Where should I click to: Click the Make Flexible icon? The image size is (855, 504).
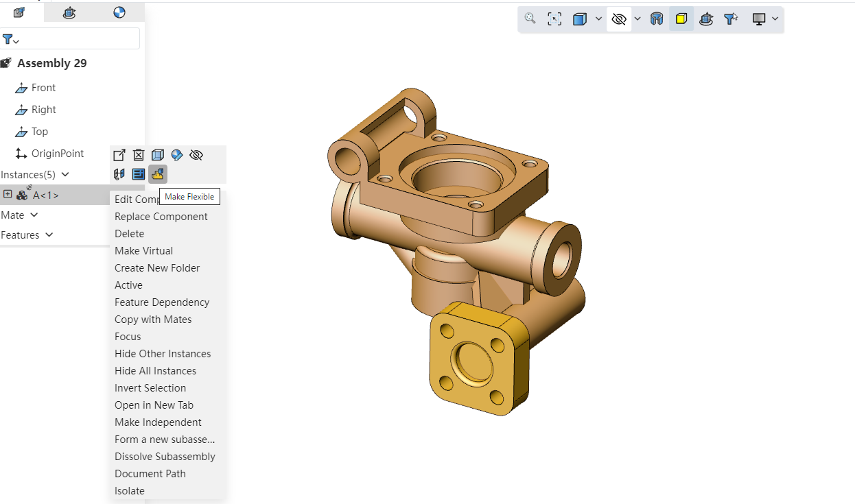[158, 174]
